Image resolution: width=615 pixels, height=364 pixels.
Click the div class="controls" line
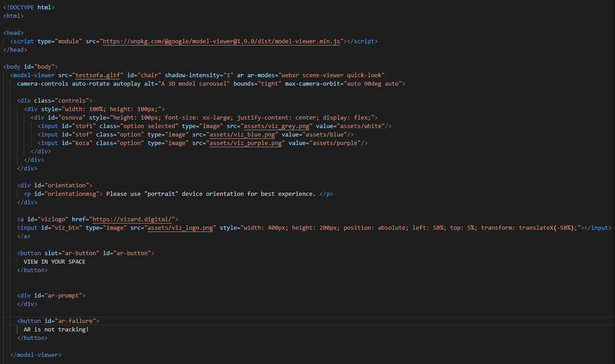(55, 100)
